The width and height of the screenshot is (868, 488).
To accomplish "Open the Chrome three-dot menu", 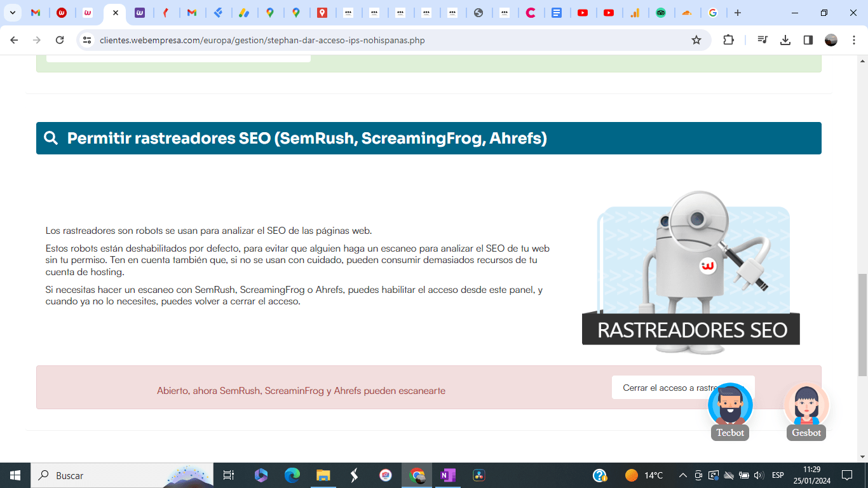I will tap(853, 40).
